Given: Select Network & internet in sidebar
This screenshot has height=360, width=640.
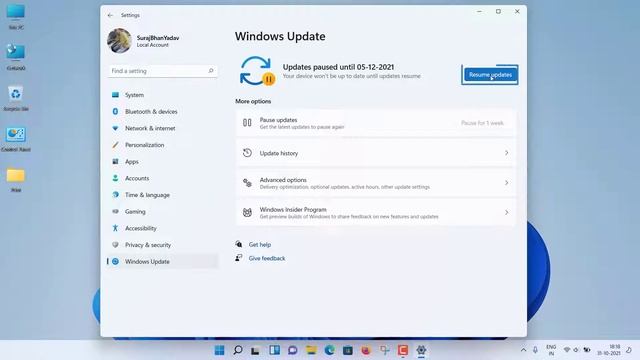Looking at the screenshot, I should 162,128.
